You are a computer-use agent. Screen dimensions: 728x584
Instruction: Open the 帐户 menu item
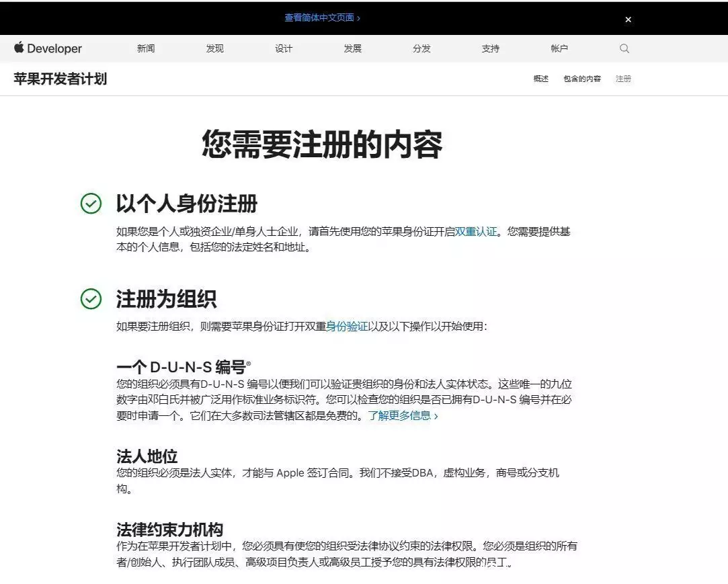pos(559,48)
